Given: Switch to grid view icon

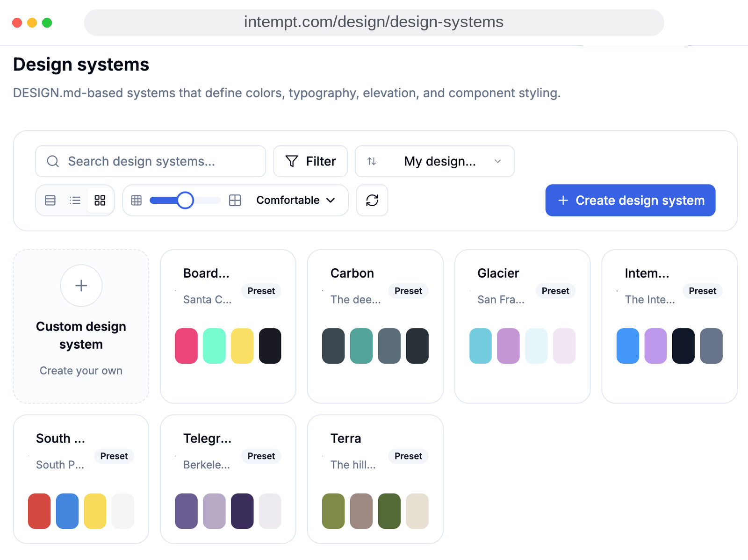Looking at the screenshot, I should click(x=100, y=201).
